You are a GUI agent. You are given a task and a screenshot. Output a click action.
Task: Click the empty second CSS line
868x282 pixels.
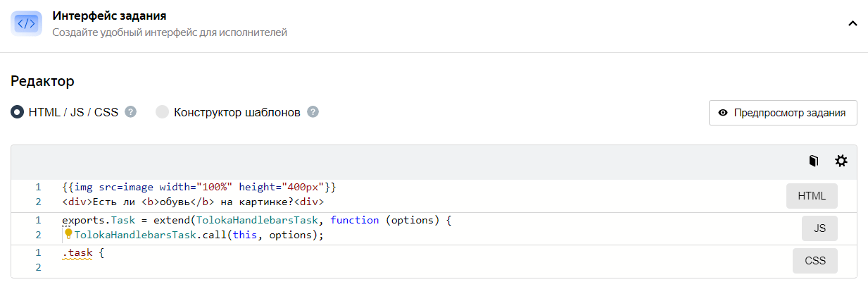(282, 267)
